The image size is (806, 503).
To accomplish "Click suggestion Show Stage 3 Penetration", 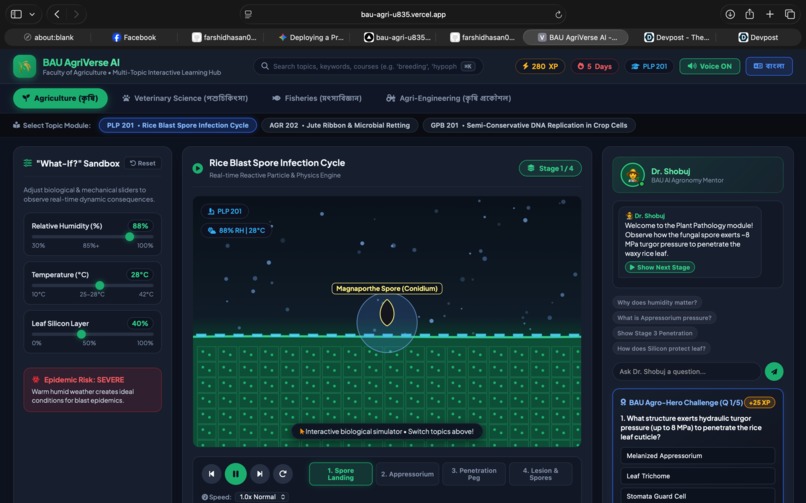I will 654,333.
